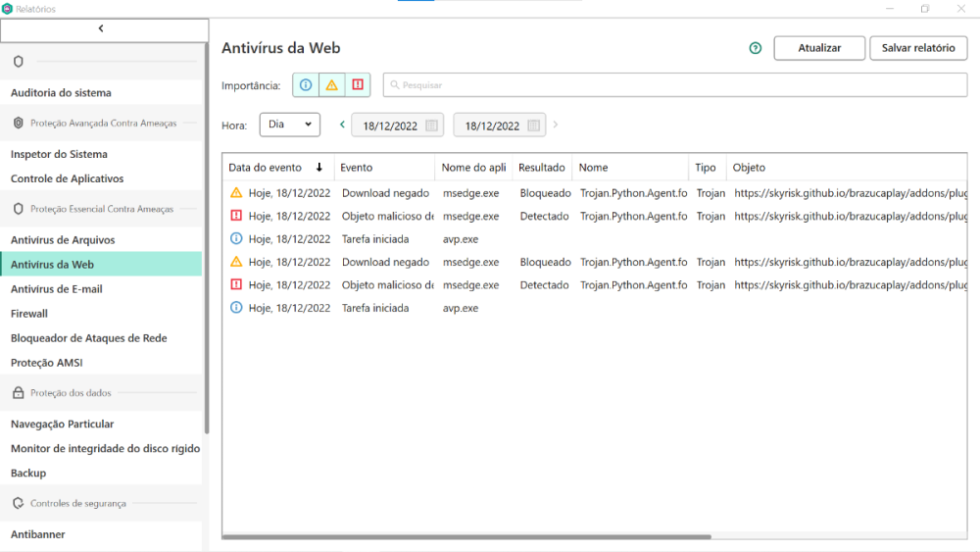Select the first 'Bloqueado' result cell
This screenshot has height=552, width=980.
[x=545, y=193]
